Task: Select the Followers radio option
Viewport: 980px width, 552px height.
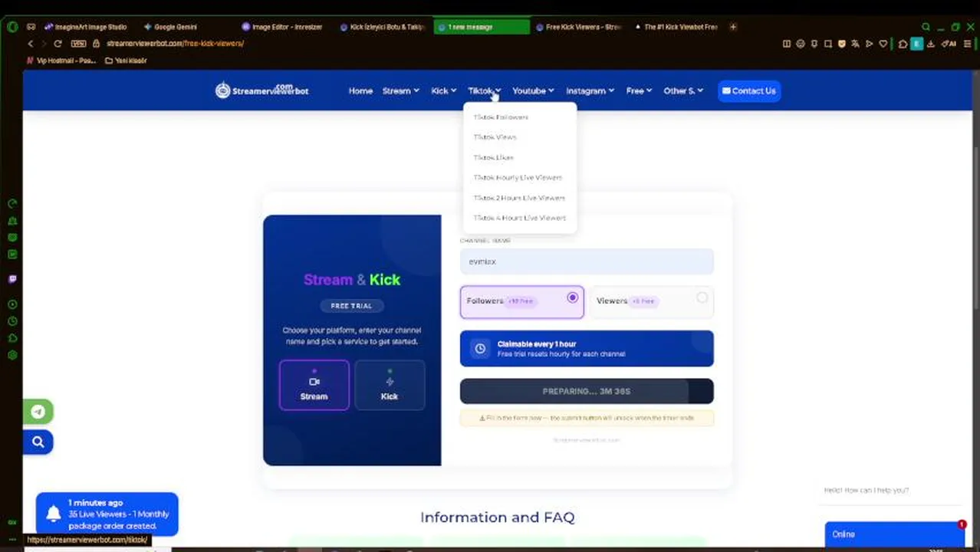Action: (x=572, y=297)
